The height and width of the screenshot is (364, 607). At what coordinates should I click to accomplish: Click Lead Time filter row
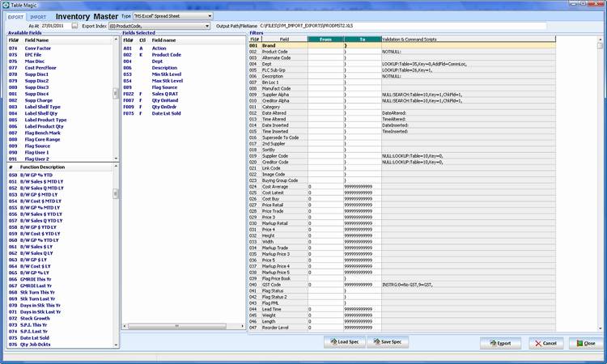(401, 309)
